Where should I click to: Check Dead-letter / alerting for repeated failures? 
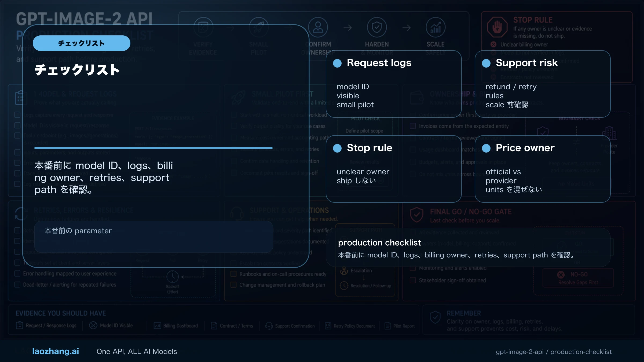[x=17, y=285]
